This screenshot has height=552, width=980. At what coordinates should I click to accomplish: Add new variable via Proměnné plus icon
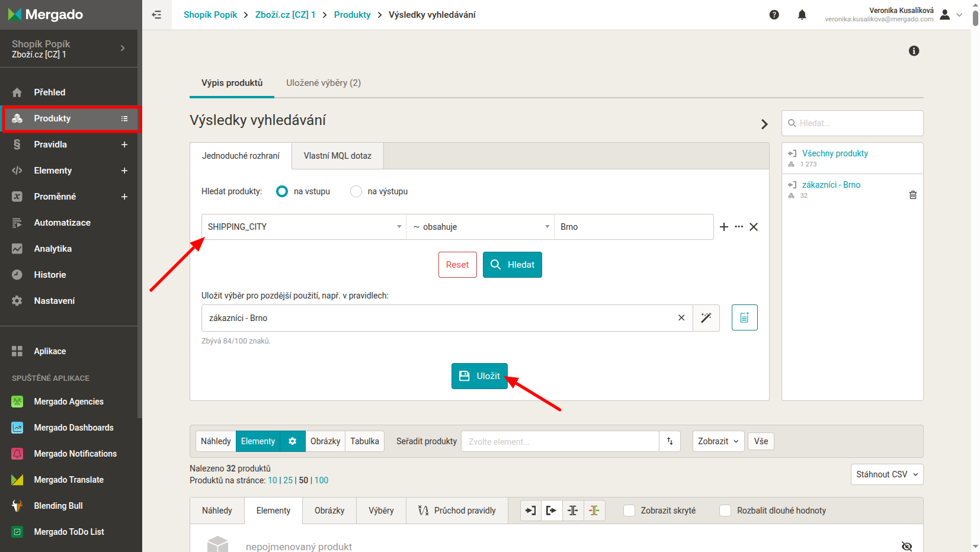(x=124, y=197)
